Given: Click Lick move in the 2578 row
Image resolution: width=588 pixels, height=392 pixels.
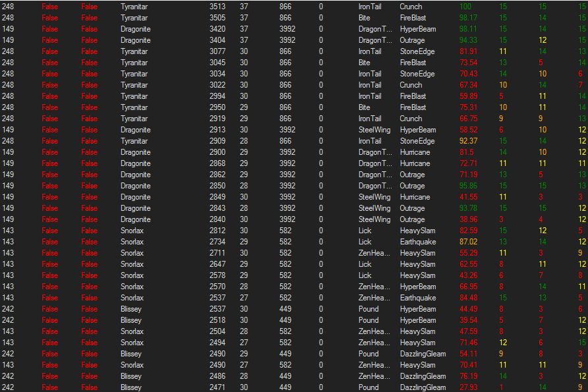Looking at the screenshot, I should tap(365, 275).
